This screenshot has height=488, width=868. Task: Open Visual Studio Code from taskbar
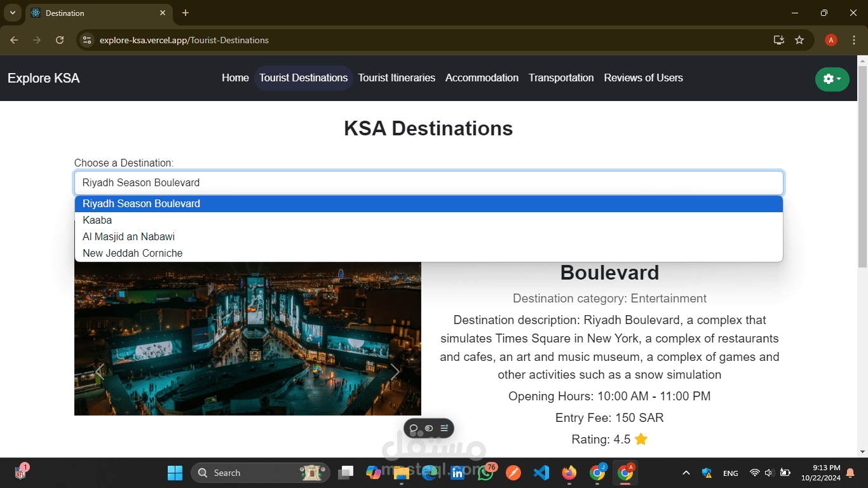click(x=541, y=473)
